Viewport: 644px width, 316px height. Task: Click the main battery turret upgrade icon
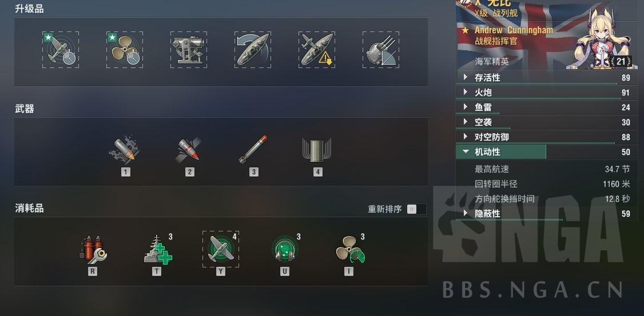click(x=381, y=50)
